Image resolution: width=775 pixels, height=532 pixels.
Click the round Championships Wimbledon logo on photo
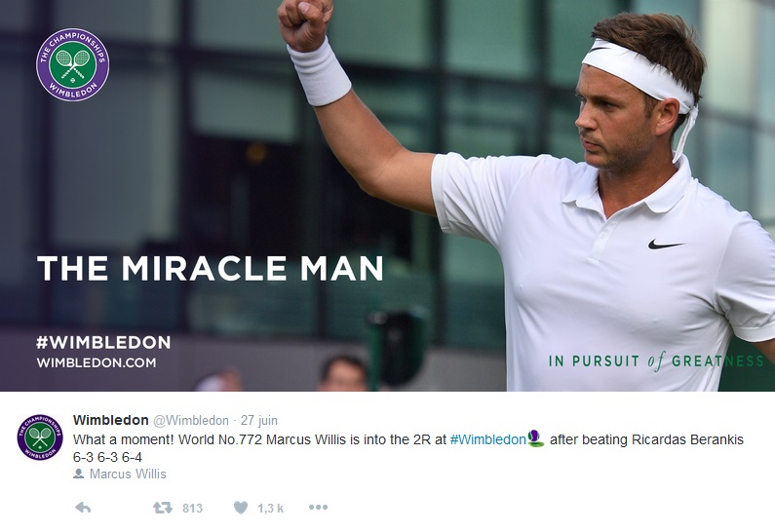click(73, 64)
